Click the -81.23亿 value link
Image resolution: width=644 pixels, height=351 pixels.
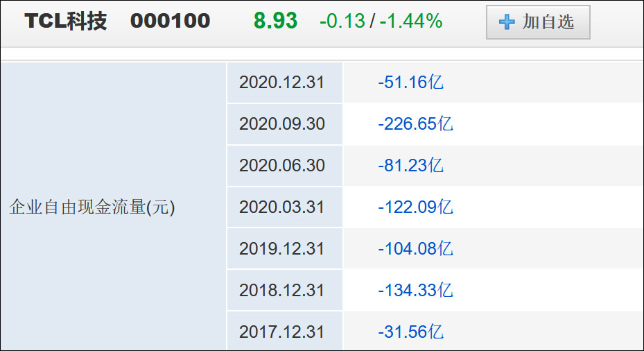(410, 166)
